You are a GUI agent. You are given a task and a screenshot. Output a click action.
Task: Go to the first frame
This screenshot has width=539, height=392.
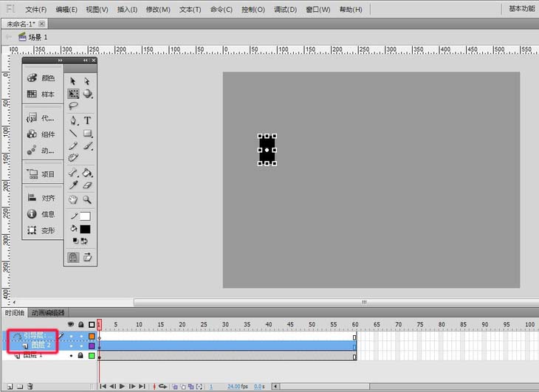(103, 387)
